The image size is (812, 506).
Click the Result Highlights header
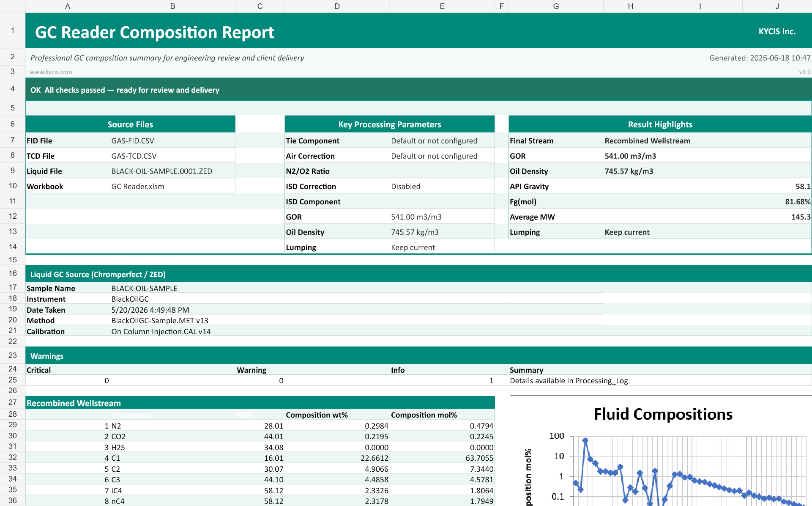[x=660, y=124]
